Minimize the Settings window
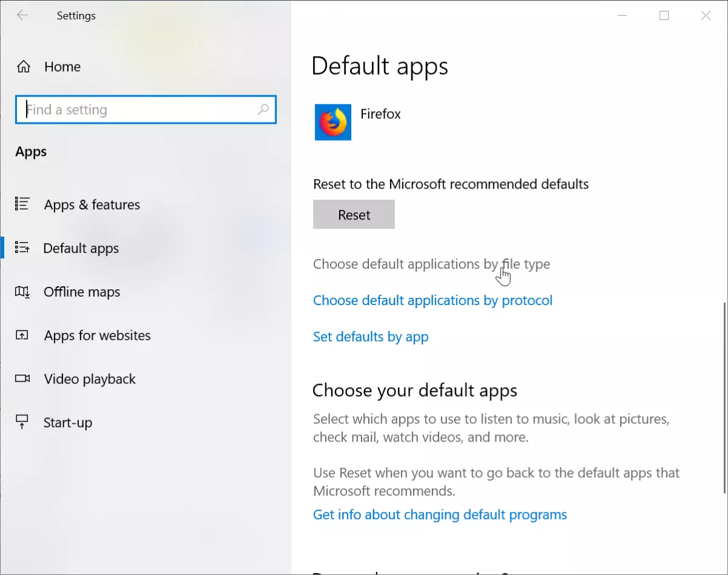The height and width of the screenshot is (575, 728). (622, 16)
